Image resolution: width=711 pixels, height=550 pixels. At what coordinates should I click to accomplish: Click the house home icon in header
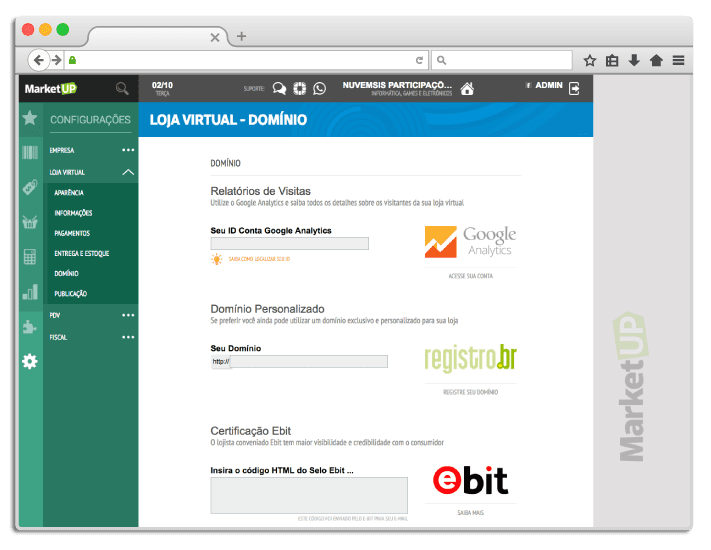tap(467, 88)
